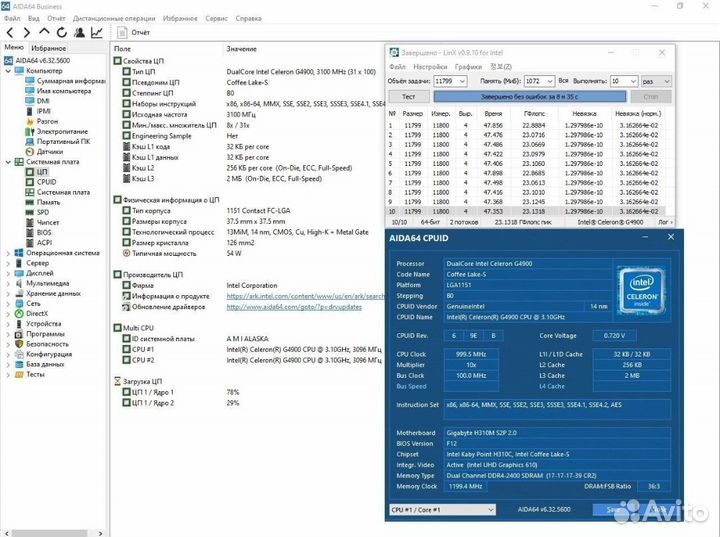The image size is (720, 537).
Task: Select the Датчики sensors tree item
Action: 49,151
